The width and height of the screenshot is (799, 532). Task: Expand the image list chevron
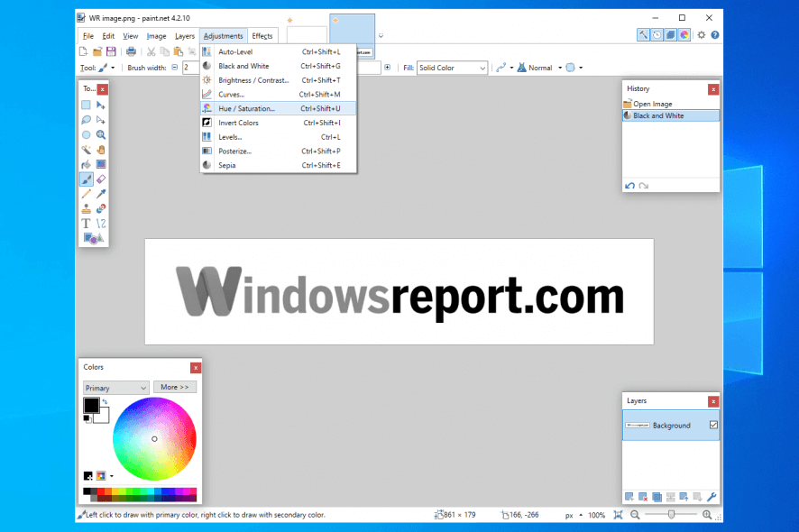tap(381, 36)
